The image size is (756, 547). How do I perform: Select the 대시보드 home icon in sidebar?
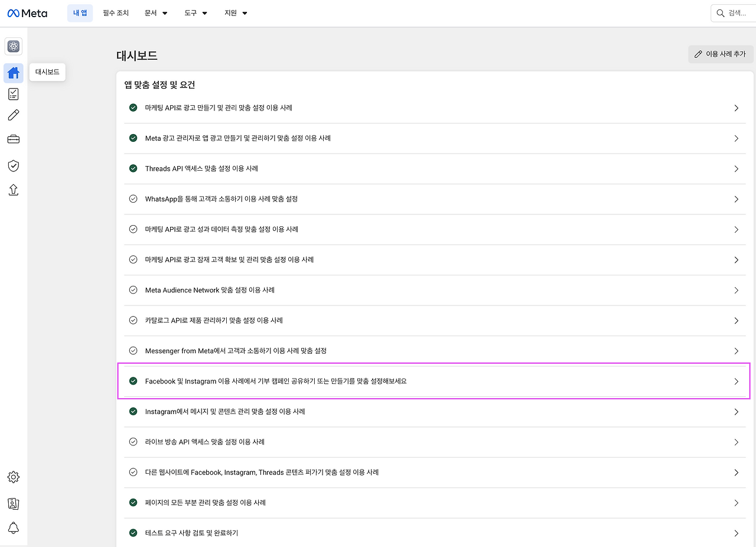[14, 73]
